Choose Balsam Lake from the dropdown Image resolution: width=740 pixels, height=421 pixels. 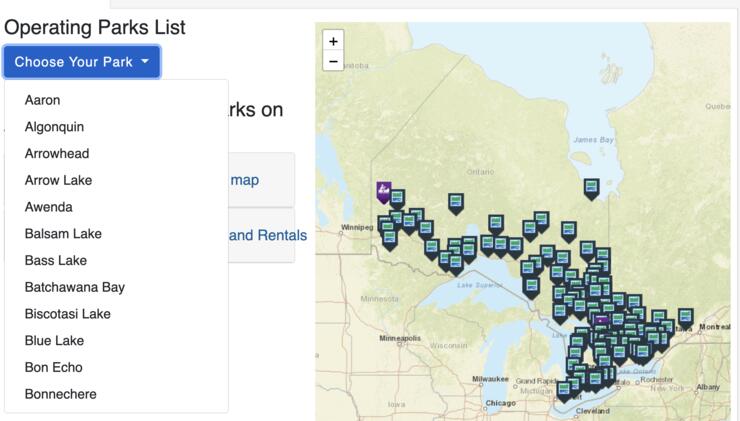tap(63, 234)
